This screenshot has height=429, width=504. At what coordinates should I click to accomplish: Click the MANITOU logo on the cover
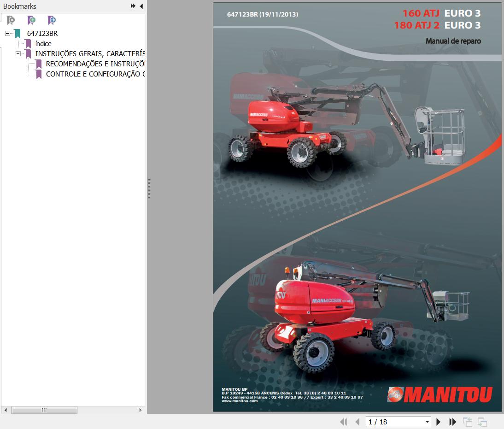click(x=440, y=394)
